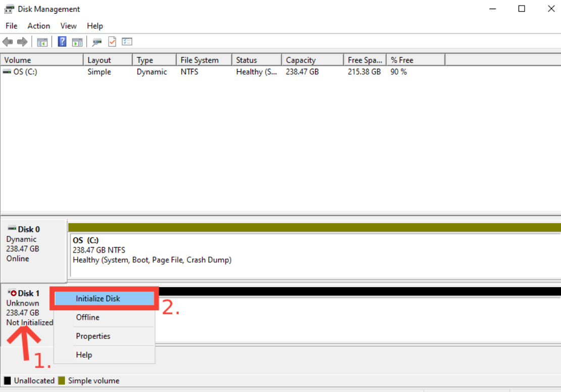This screenshot has width=561, height=392.
Task: Open the File menu
Action: tap(11, 26)
